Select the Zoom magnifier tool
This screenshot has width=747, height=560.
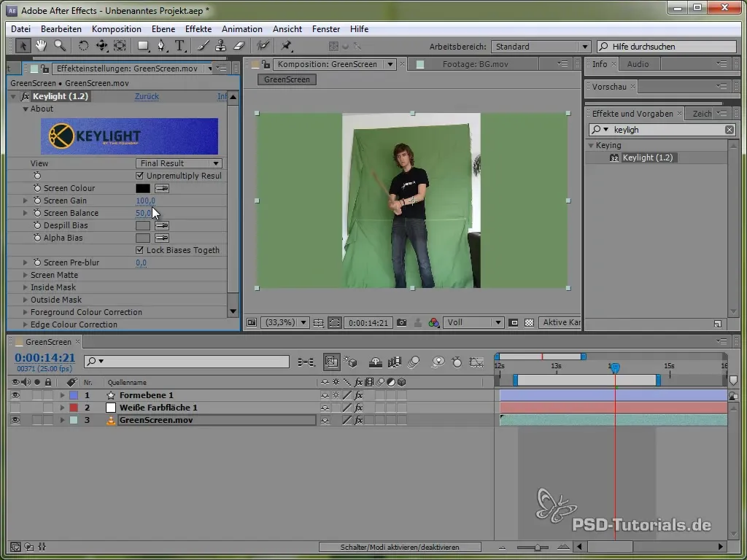pos(60,46)
